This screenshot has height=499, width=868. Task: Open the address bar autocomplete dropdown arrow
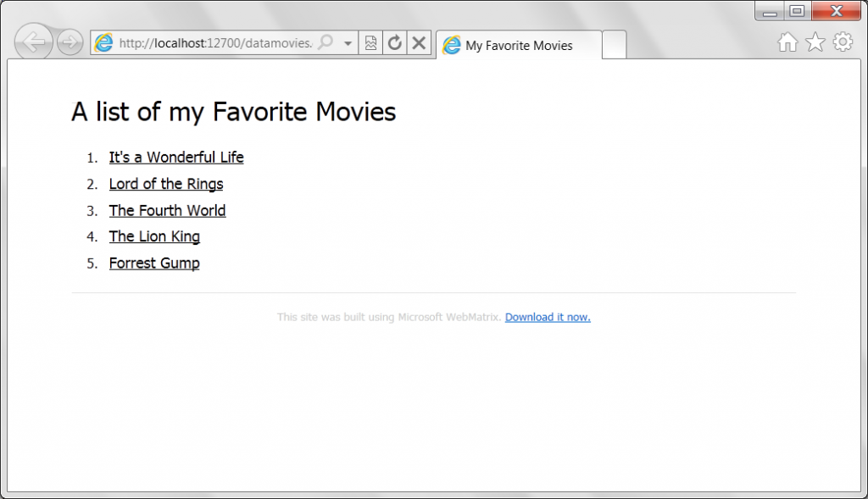[348, 43]
